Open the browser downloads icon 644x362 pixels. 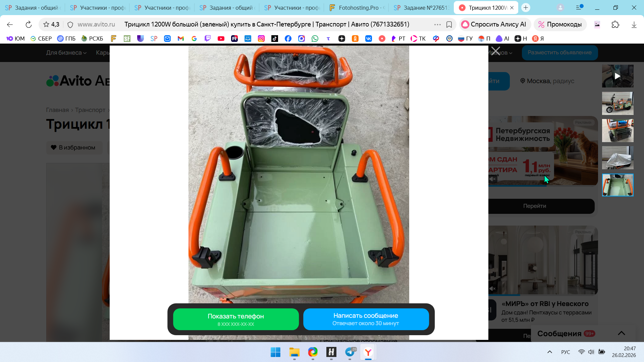(634, 24)
